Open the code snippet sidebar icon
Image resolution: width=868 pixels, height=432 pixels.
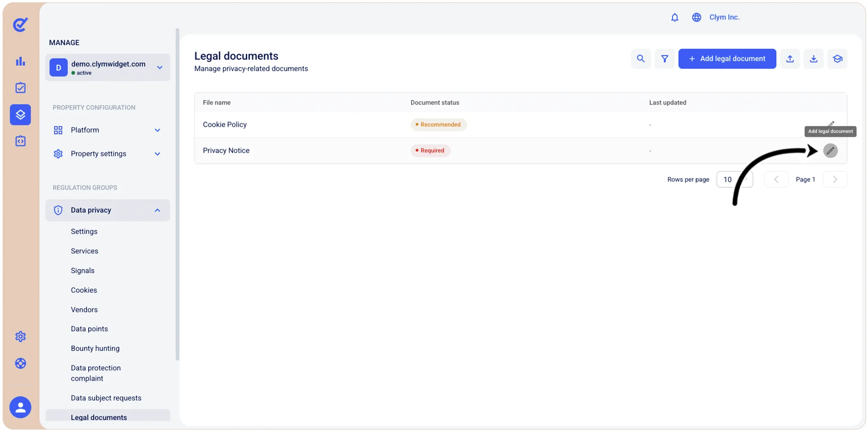20,141
